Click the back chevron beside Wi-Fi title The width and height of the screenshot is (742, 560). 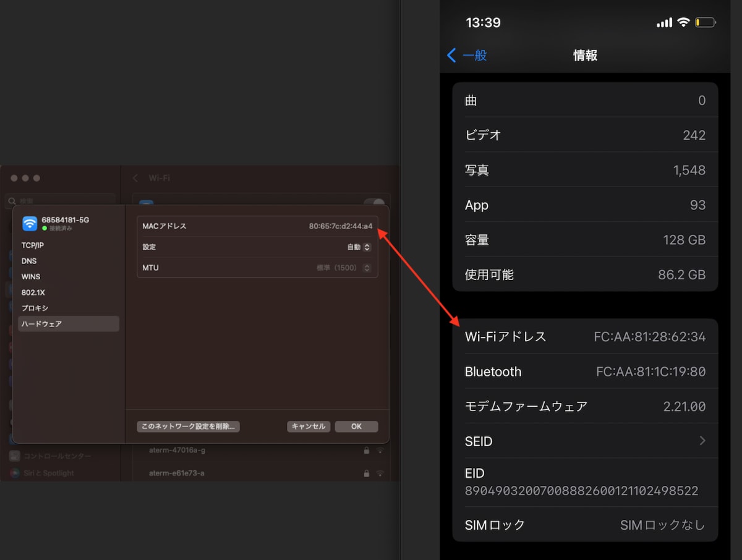pos(135,178)
